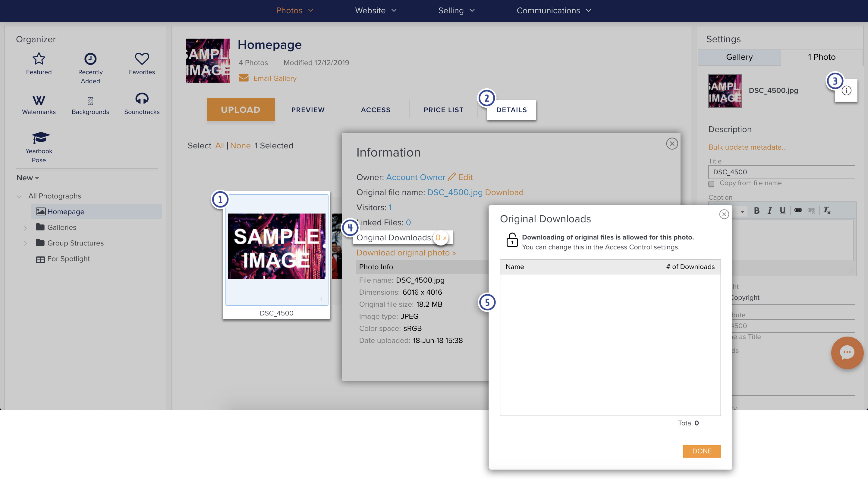Click the Galleries folder icon

point(40,227)
